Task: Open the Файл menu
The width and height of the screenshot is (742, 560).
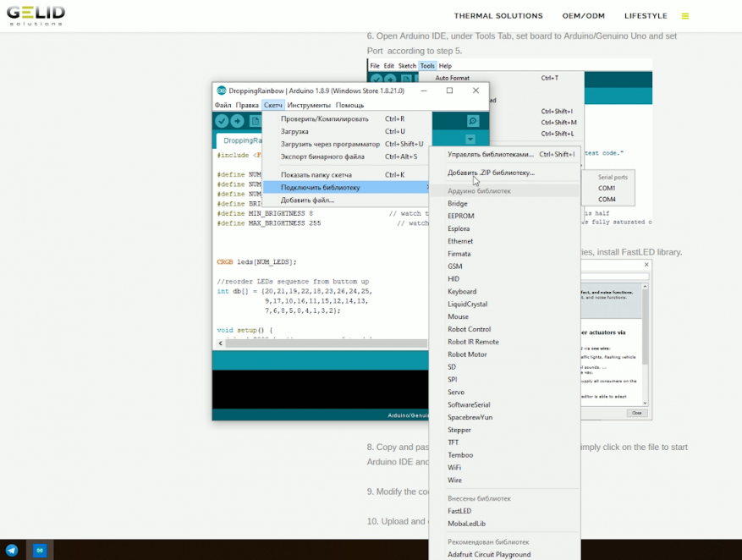Action: [x=223, y=105]
